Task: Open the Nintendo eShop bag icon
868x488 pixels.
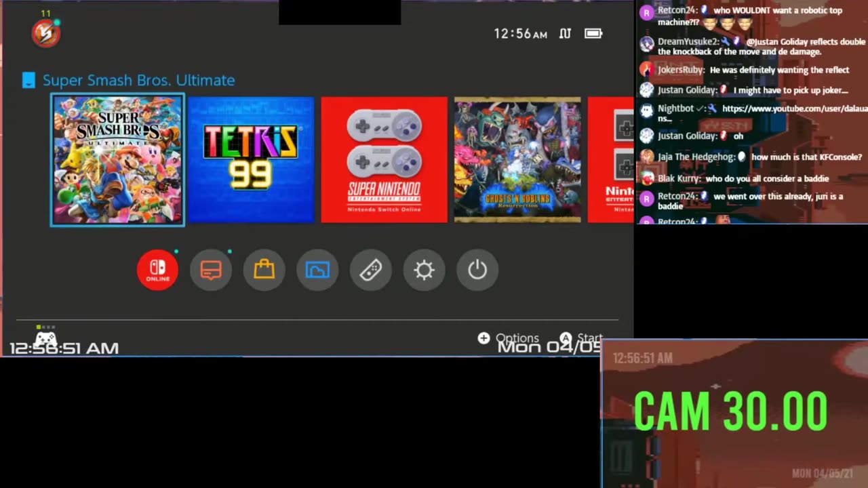Action: (264, 270)
